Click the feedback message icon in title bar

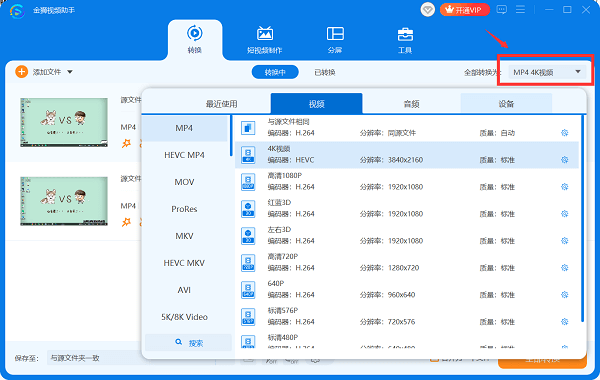coord(502,10)
